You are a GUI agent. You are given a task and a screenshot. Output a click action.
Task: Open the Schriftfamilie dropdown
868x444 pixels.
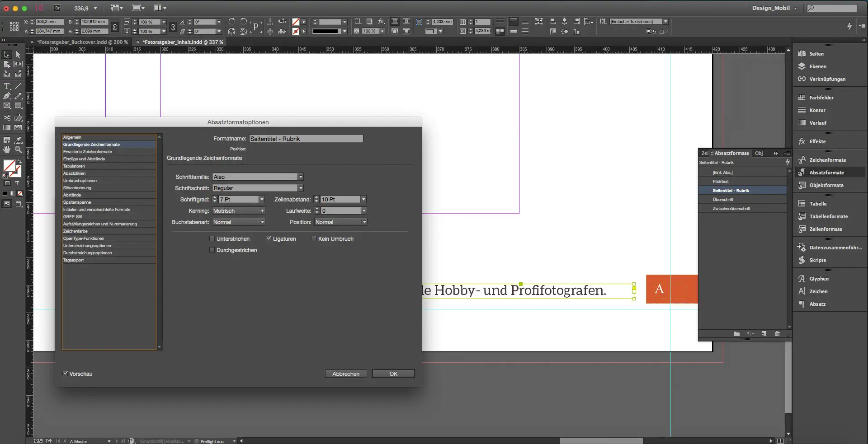click(x=301, y=177)
